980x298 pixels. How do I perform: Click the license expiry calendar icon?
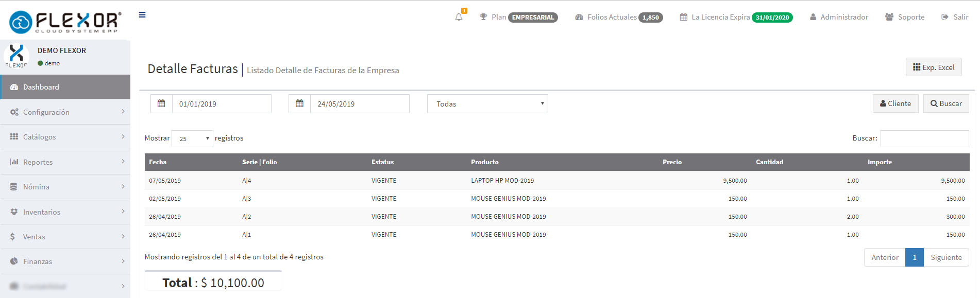[x=683, y=17]
